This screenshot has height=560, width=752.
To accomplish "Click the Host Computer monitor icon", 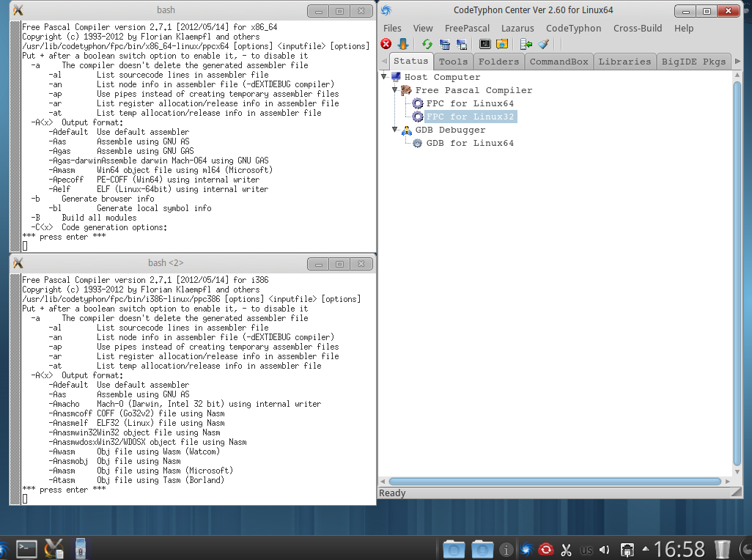I will 396,77.
